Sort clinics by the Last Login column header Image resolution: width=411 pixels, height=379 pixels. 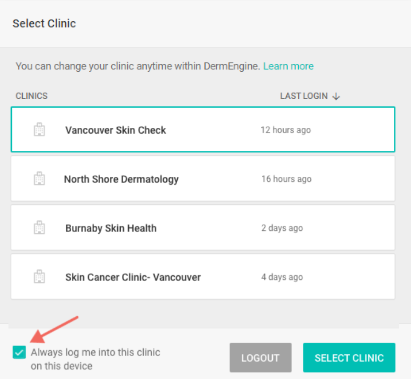click(x=304, y=96)
